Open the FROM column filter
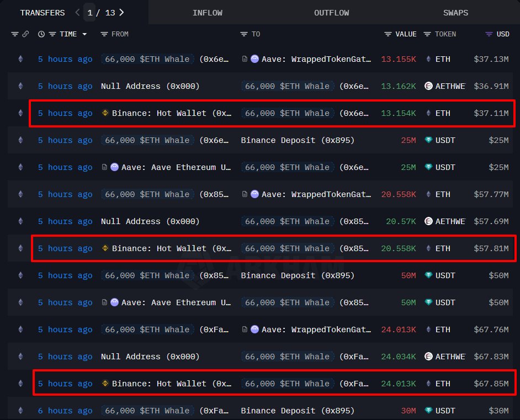Viewport: 520px width, 420px height. point(105,34)
